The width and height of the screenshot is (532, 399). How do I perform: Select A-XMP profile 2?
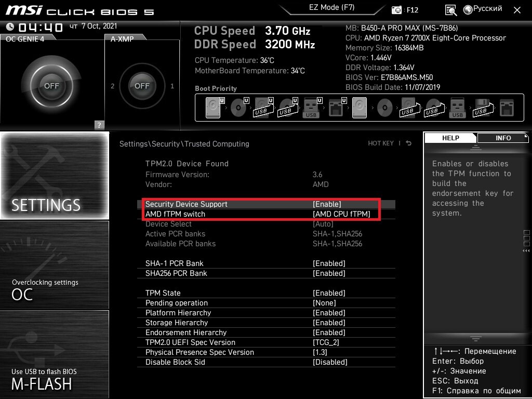113,86
